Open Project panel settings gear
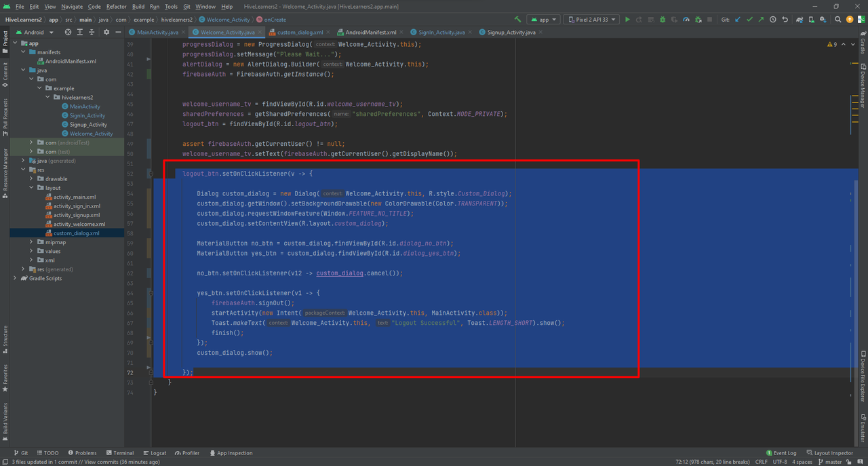 pos(105,32)
